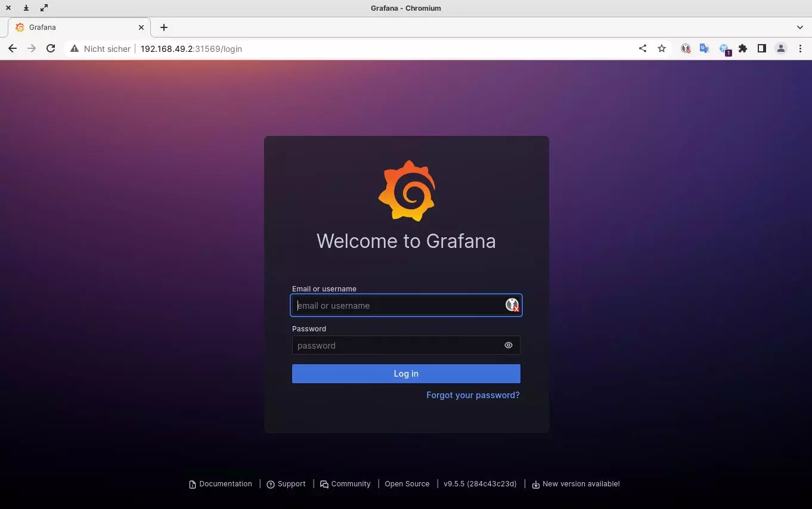Open a new tab with plus button
The height and width of the screenshot is (509, 812).
(x=164, y=27)
